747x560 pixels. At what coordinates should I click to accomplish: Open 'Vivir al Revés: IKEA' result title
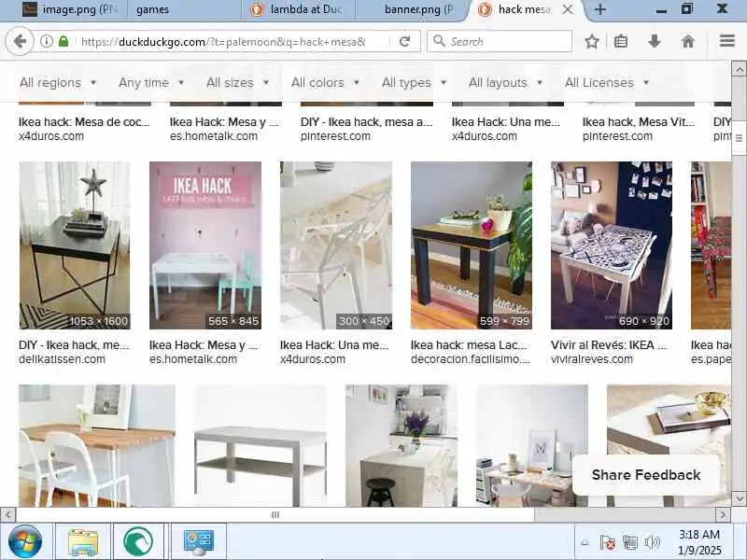pyautogui.click(x=609, y=344)
